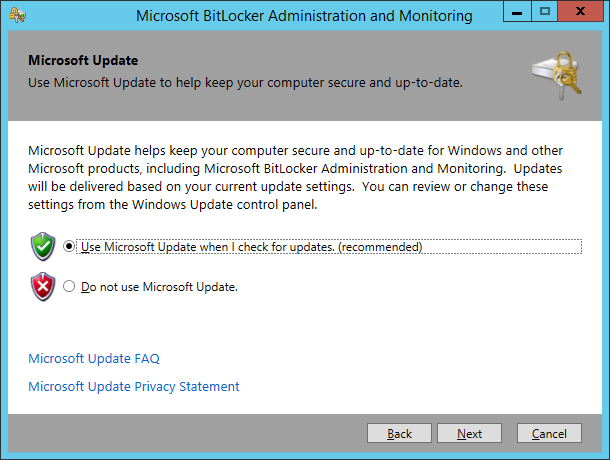Open the Microsoft Update FAQ link
The image size is (610, 460).
(x=94, y=358)
